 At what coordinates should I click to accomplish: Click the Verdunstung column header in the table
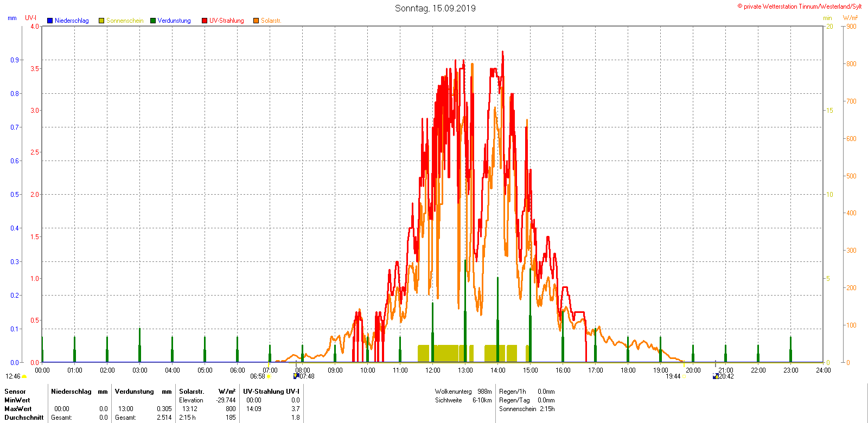[135, 392]
